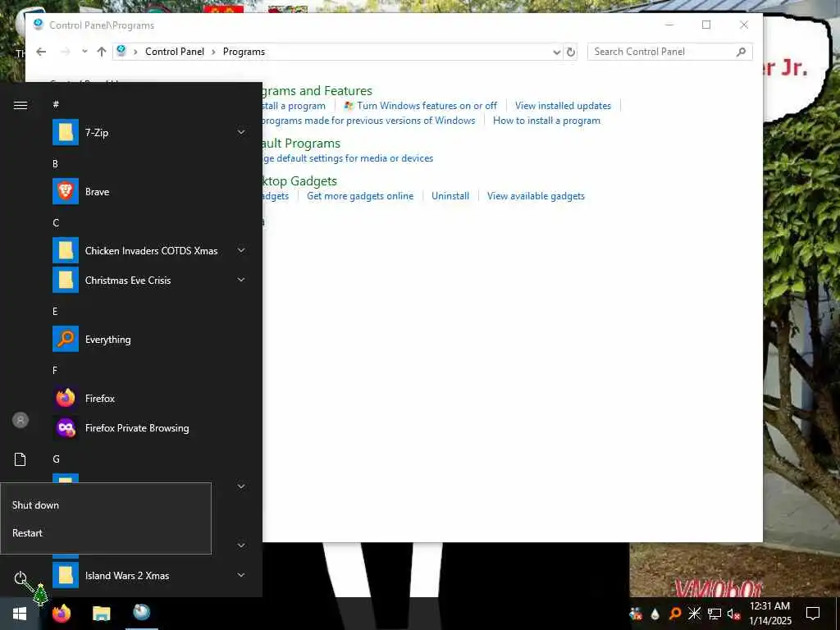Jump to letter C section header
This screenshot has width=840, height=630.
56,223
